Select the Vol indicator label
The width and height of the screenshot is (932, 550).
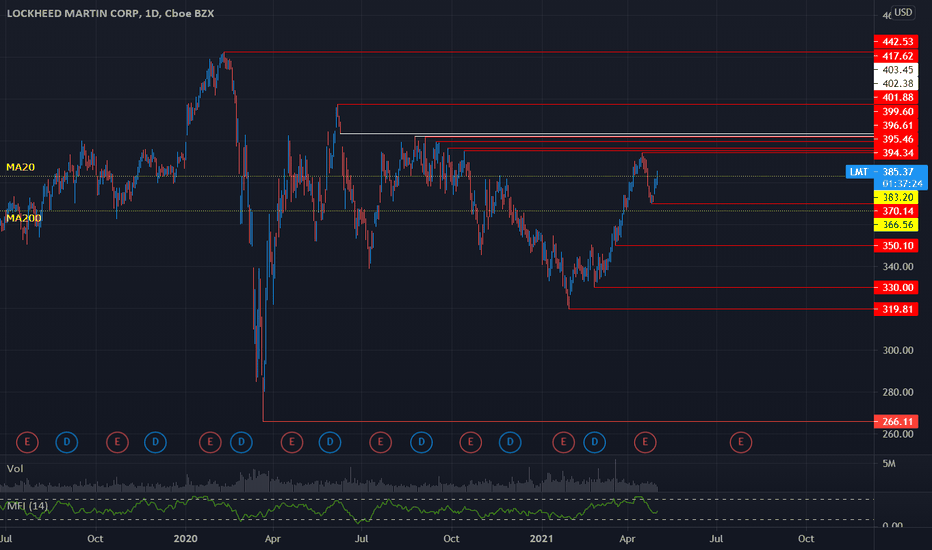(15, 469)
